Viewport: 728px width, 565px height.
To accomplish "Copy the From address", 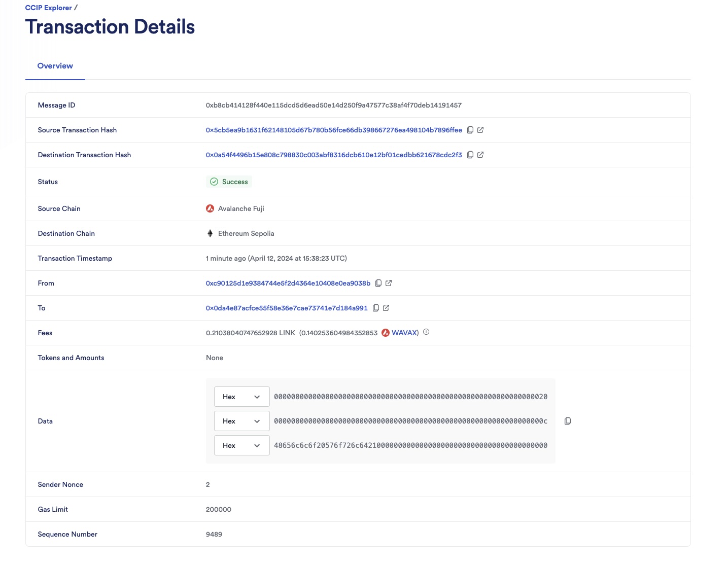I will click(379, 283).
